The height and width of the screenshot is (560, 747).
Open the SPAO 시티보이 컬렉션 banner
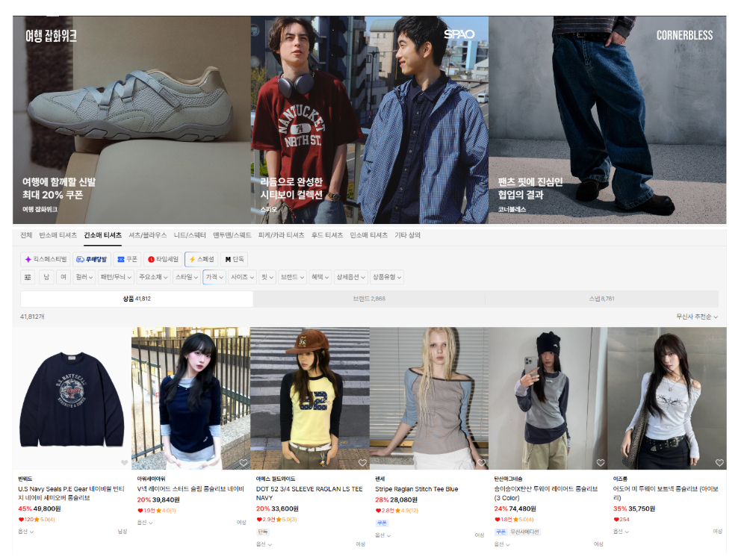(369, 119)
